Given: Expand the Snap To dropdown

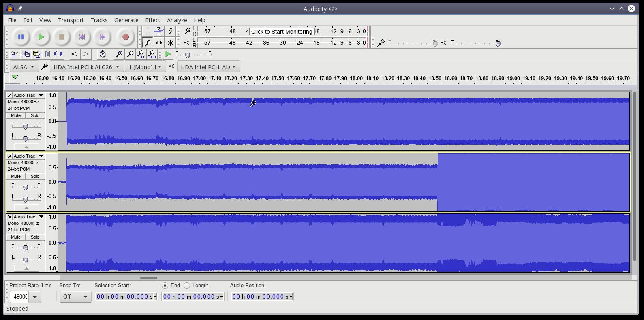Looking at the screenshot, I should pos(75,297).
